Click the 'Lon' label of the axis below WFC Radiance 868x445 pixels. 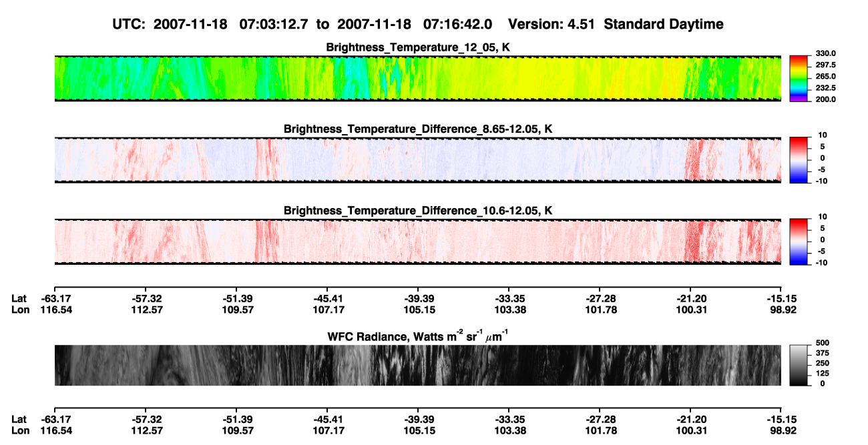(20, 431)
